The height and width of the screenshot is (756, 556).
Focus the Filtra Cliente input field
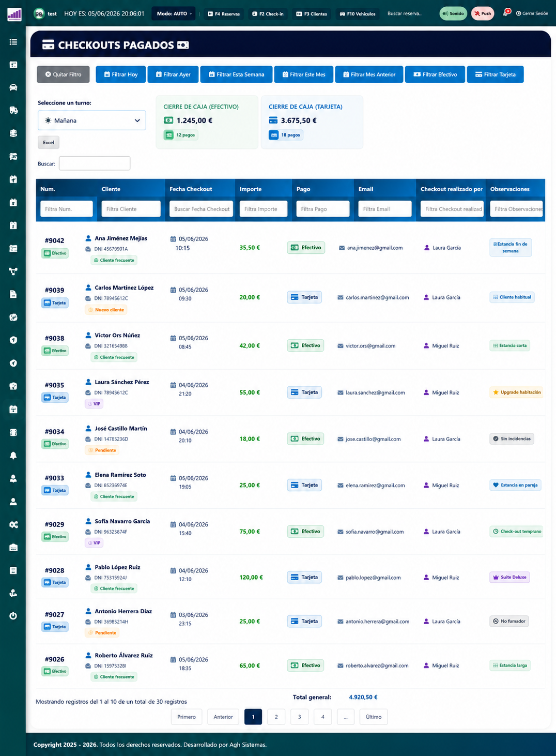coord(131,209)
